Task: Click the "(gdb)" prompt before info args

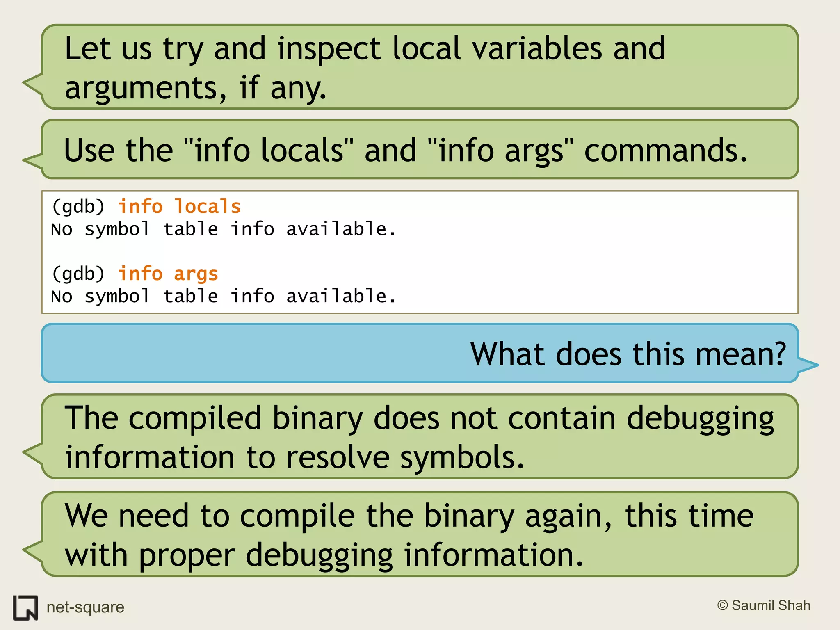Action: click(78, 274)
